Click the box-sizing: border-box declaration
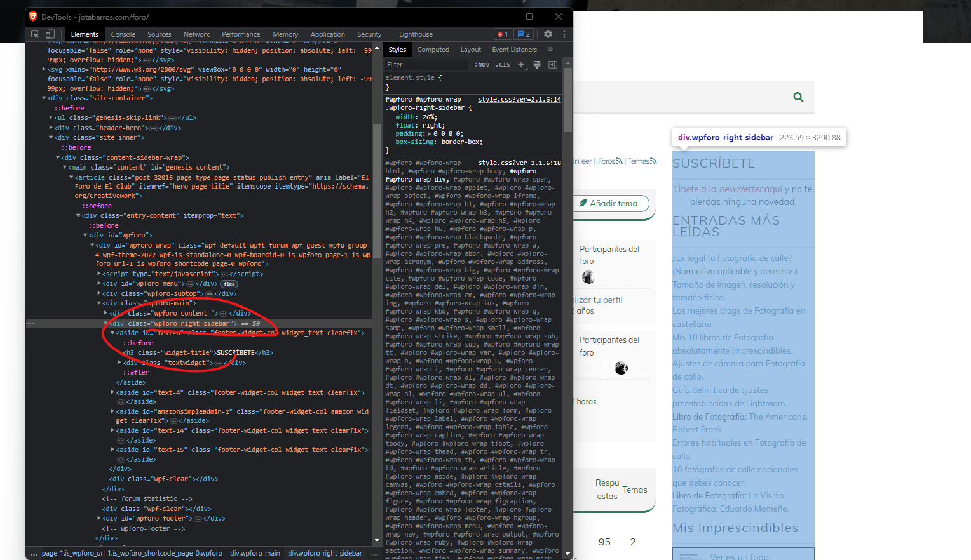 coord(439,142)
